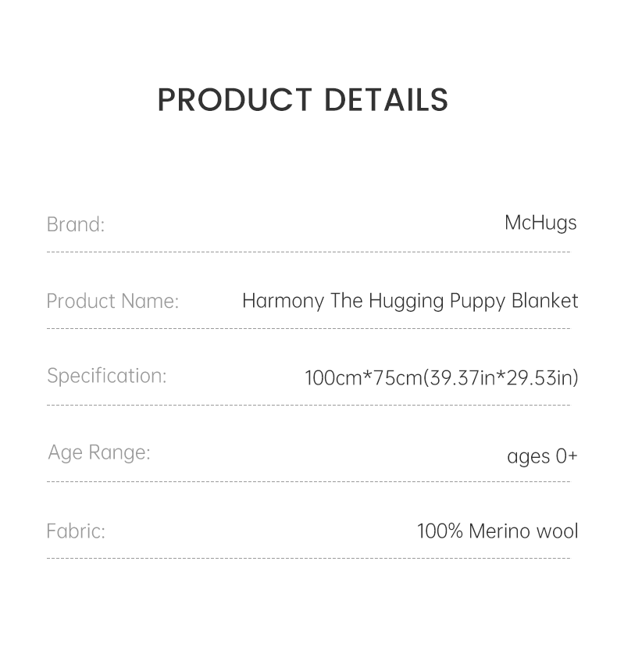Image resolution: width=617 pixels, height=672 pixels.
Task: Click the word PRODUCT in the heading
Action: click(234, 101)
